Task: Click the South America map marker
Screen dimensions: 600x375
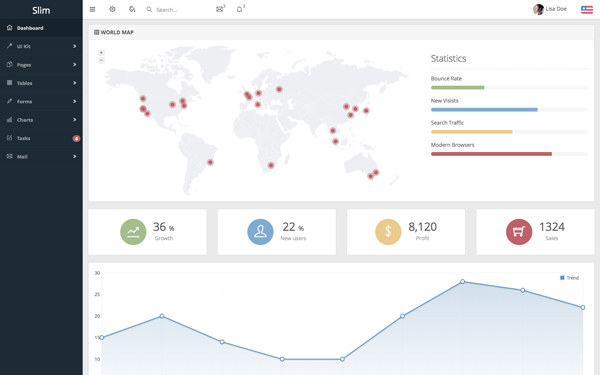Action: coord(210,162)
